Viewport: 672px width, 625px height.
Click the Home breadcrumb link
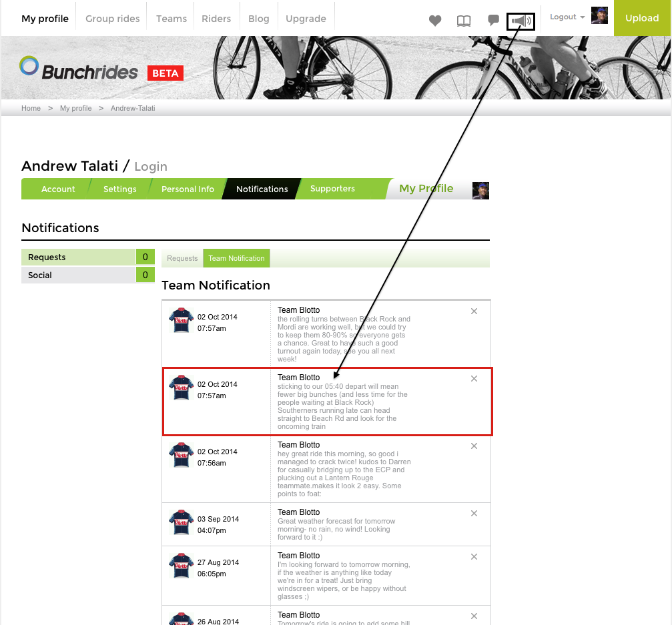point(31,108)
